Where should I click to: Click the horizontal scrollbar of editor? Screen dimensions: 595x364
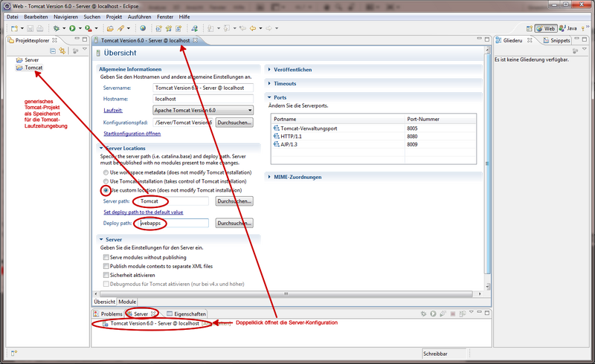(x=286, y=294)
